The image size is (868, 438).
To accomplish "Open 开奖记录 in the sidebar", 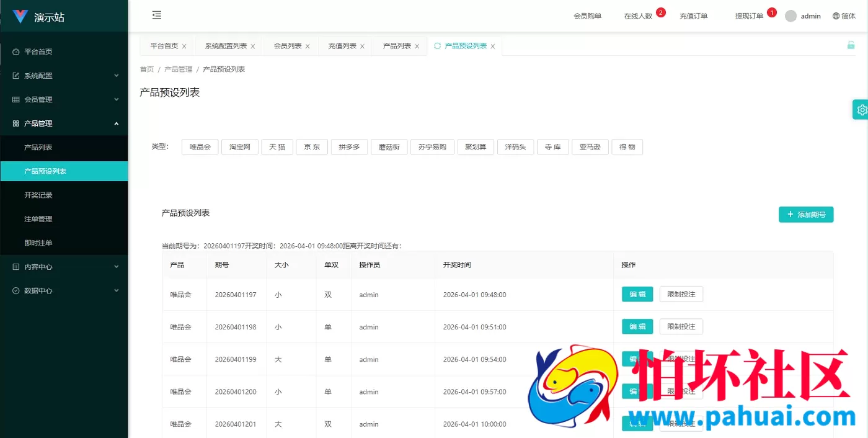I will (x=64, y=195).
